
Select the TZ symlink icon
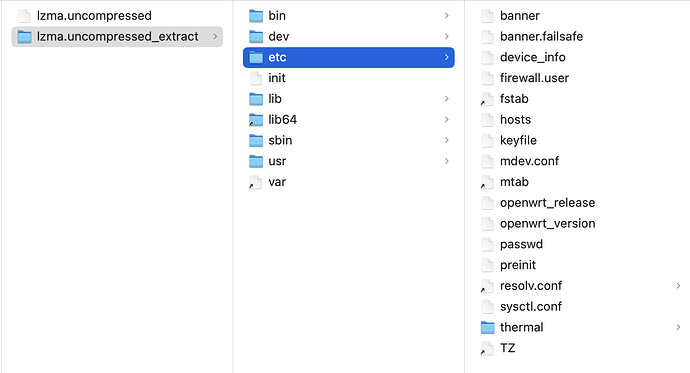pyautogui.click(x=488, y=348)
